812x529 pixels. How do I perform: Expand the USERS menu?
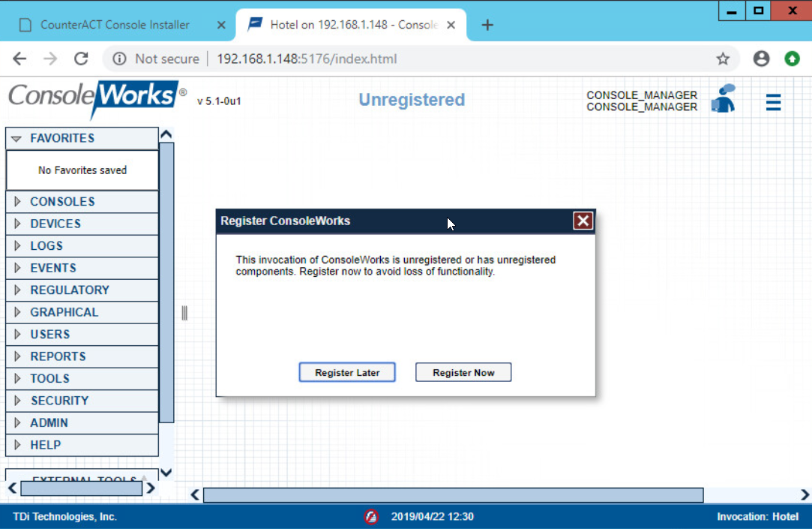82,334
